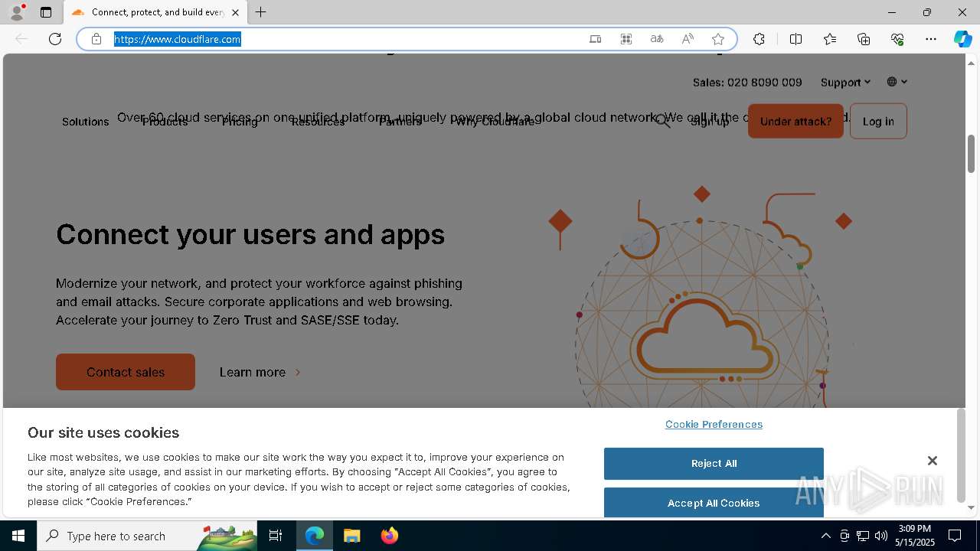Click the Sign up link
The height and width of the screenshot is (551, 980).
tap(710, 122)
